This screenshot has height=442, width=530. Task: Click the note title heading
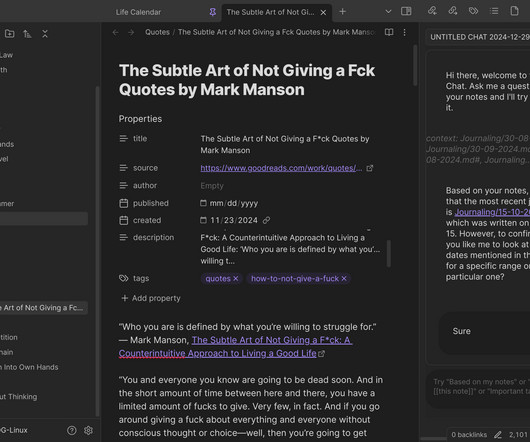247,80
